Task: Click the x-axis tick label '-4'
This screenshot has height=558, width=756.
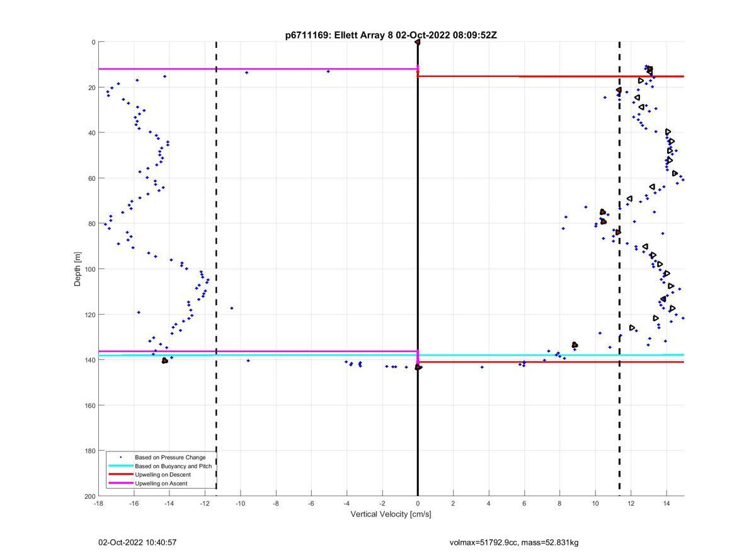Action: 346,503
